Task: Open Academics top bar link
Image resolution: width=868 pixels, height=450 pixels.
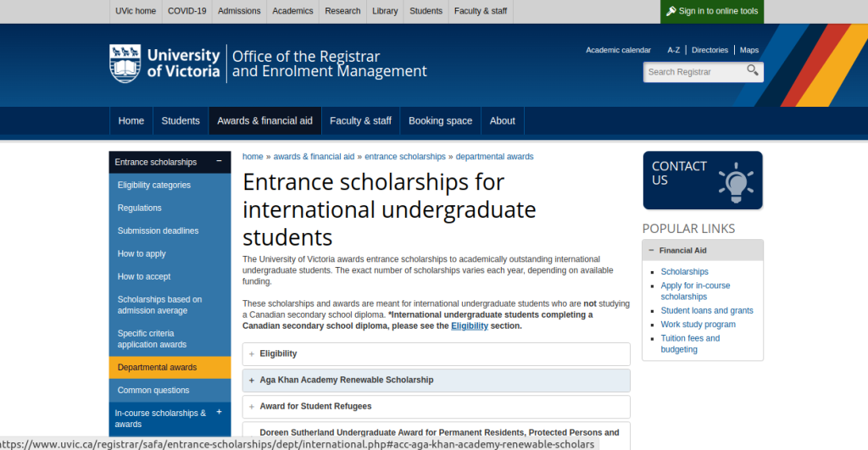Action: (x=292, y=11)
